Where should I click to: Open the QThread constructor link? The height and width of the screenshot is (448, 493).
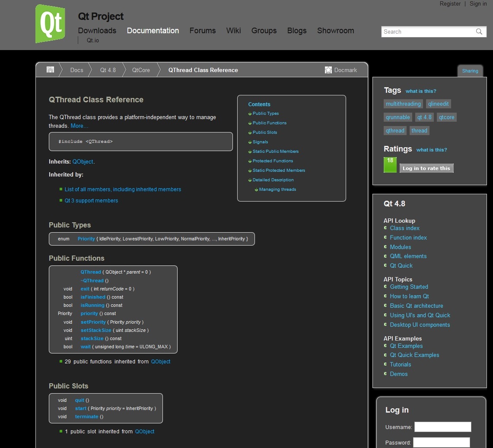[x=91, y=272]
